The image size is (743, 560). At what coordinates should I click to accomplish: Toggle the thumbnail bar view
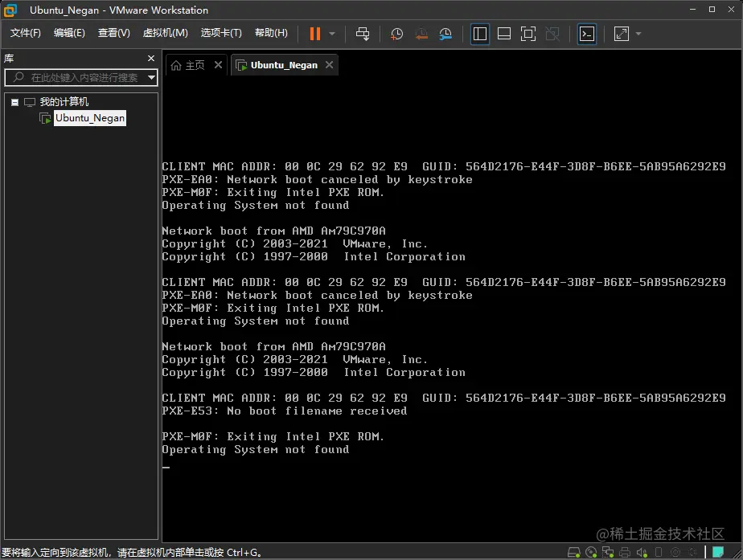pyautogui.click(x=504, y=34)
